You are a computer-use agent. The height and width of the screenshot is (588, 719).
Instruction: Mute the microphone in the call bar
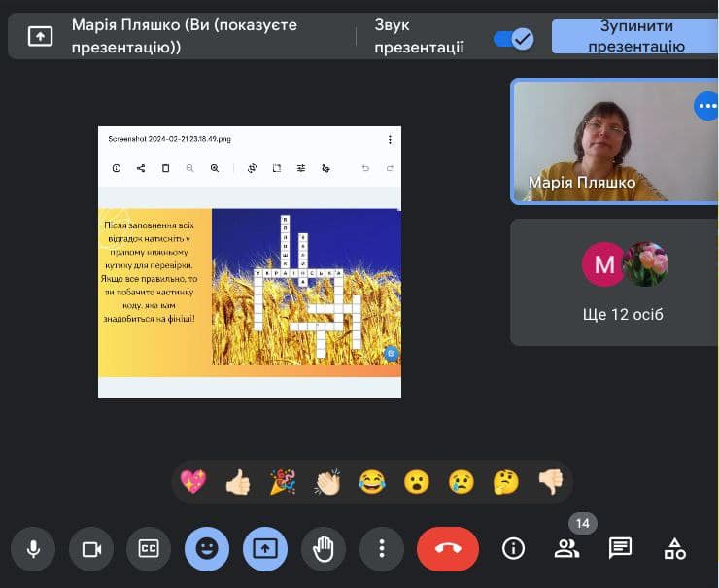pyautogui.click(x=33, y=549)
